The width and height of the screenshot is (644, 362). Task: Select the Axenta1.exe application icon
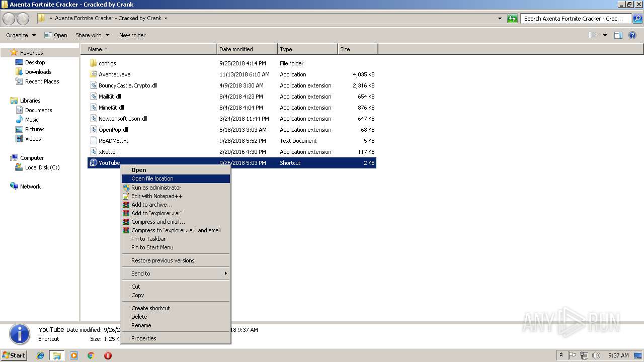point(93,74)
